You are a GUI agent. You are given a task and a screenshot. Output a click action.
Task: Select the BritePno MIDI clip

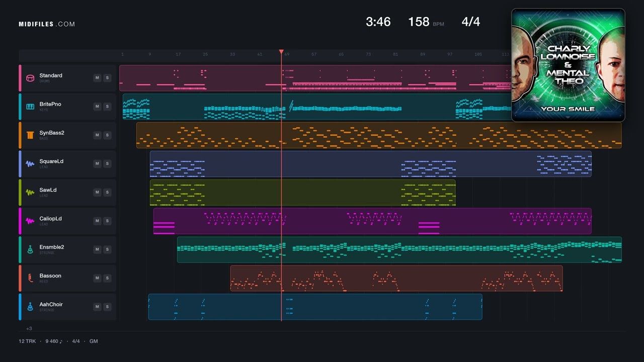coord(317,107)
